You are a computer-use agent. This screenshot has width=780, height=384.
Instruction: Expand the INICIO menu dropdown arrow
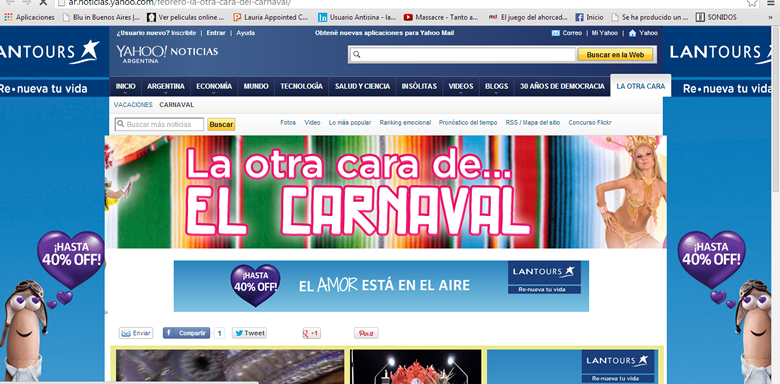tap(125, 93)
